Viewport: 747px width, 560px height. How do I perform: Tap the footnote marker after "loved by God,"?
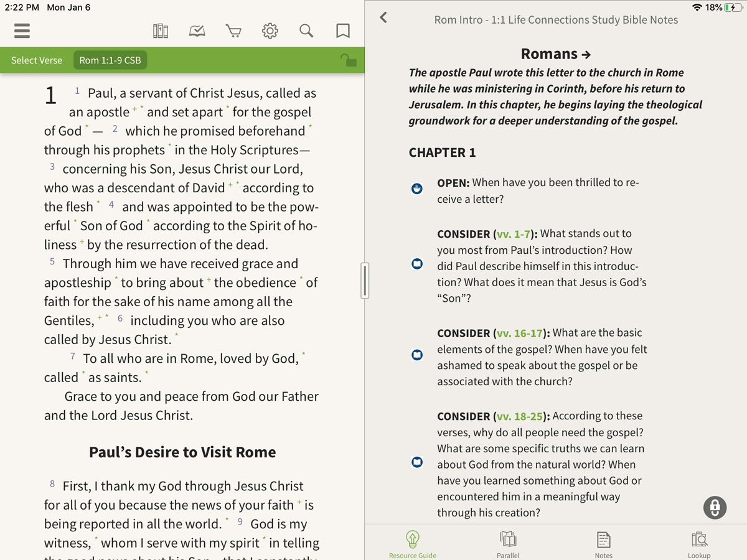(x=304, y=354)
